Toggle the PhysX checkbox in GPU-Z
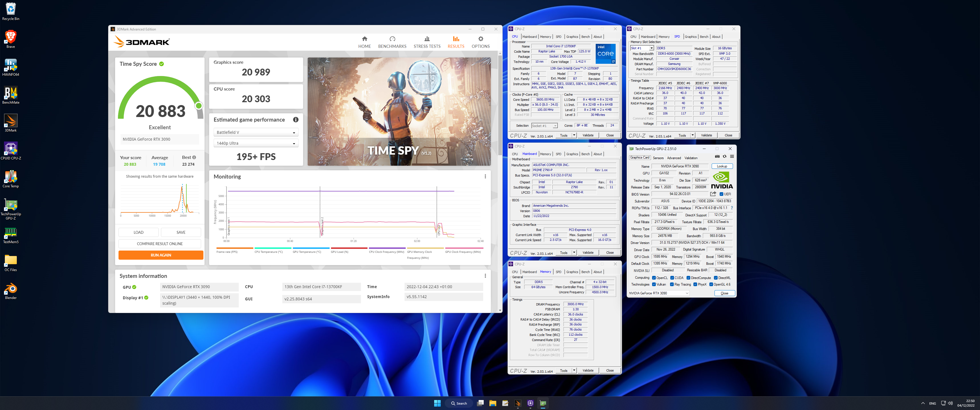The image size is (980, 410). point(695,284)
